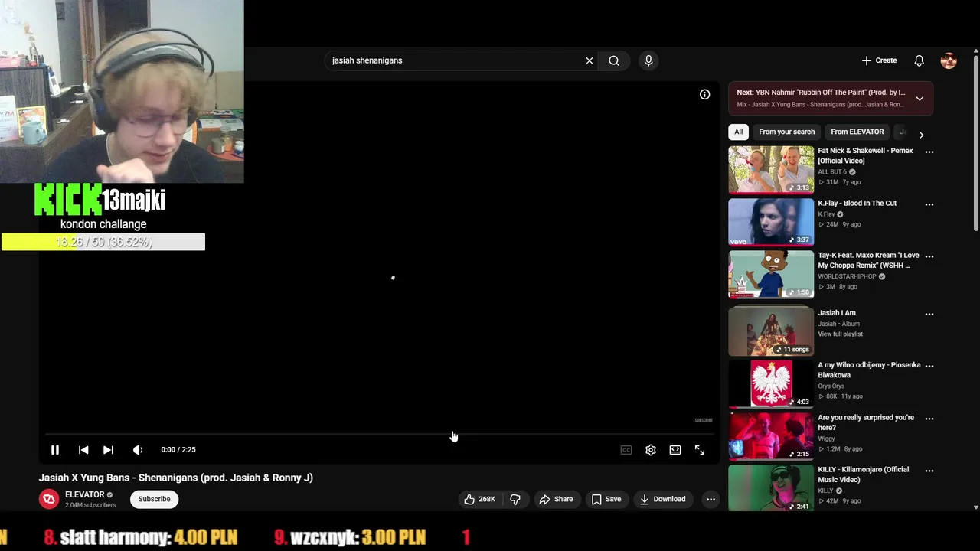Open video settings gear icon
980x551 pixels.
click(651, 450)
